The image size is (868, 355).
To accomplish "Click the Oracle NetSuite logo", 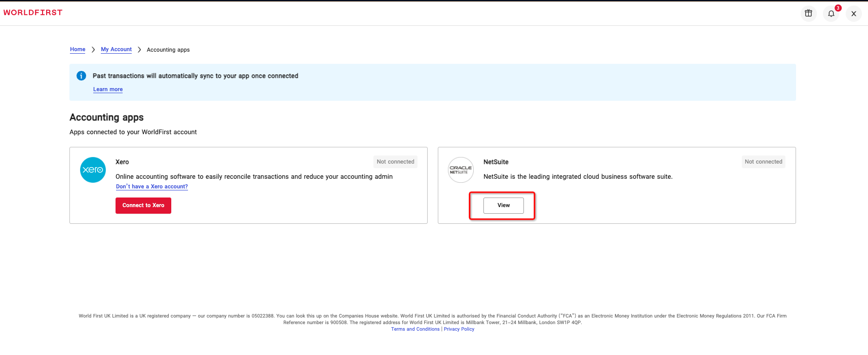I will 461,170.
